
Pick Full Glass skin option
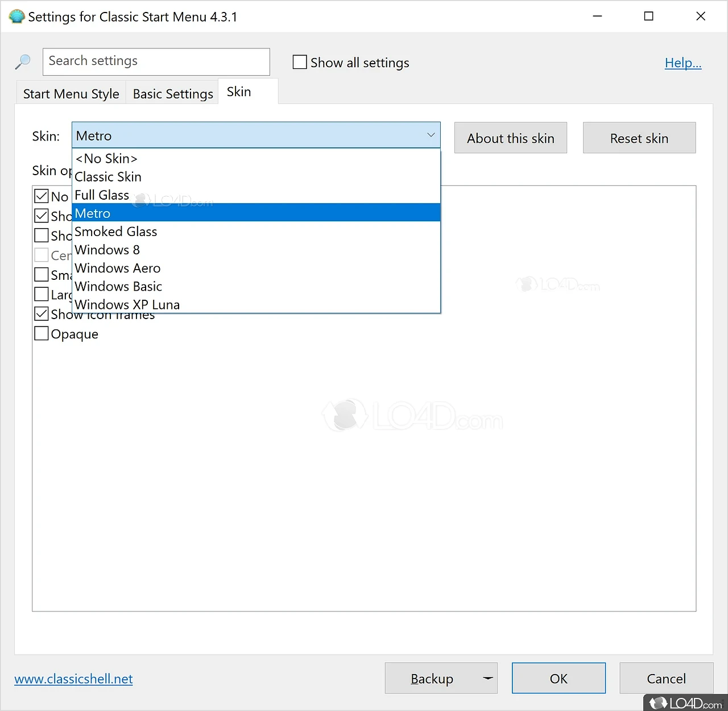(256, 195)
